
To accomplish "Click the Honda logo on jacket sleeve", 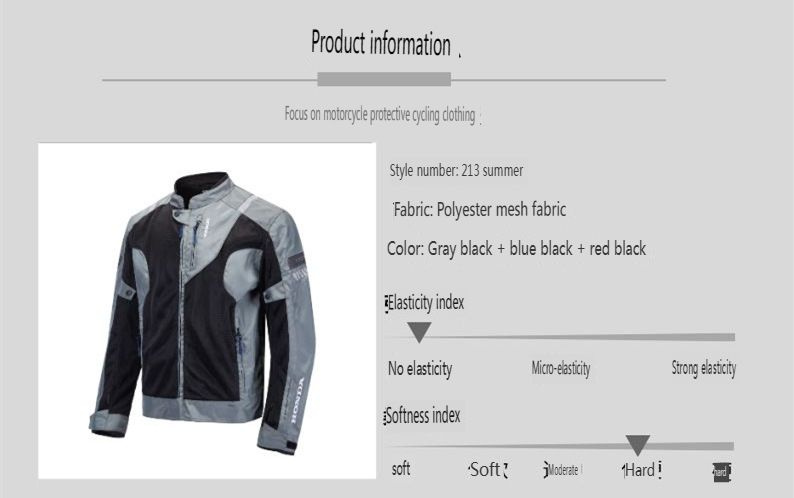I will (298, 400).
